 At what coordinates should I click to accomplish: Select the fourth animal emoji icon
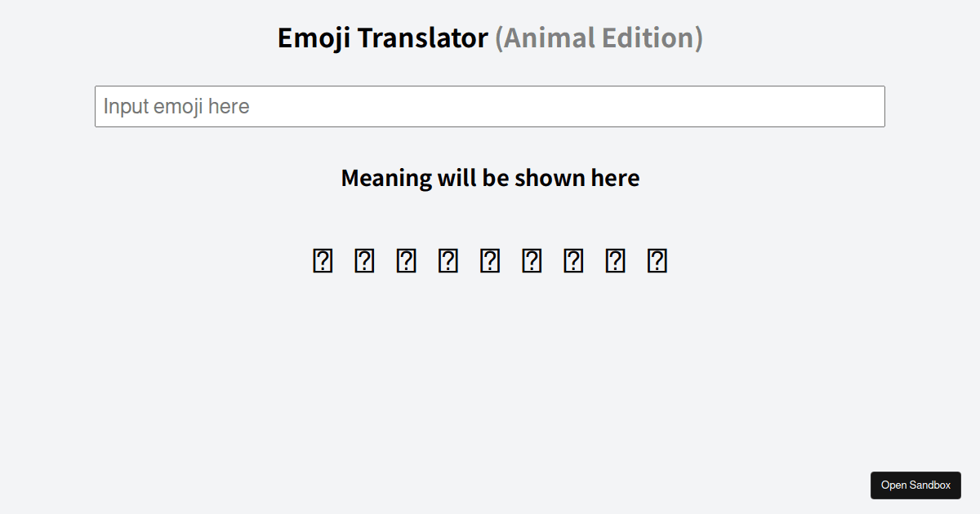pyautogui.click(x=448, y=260)
